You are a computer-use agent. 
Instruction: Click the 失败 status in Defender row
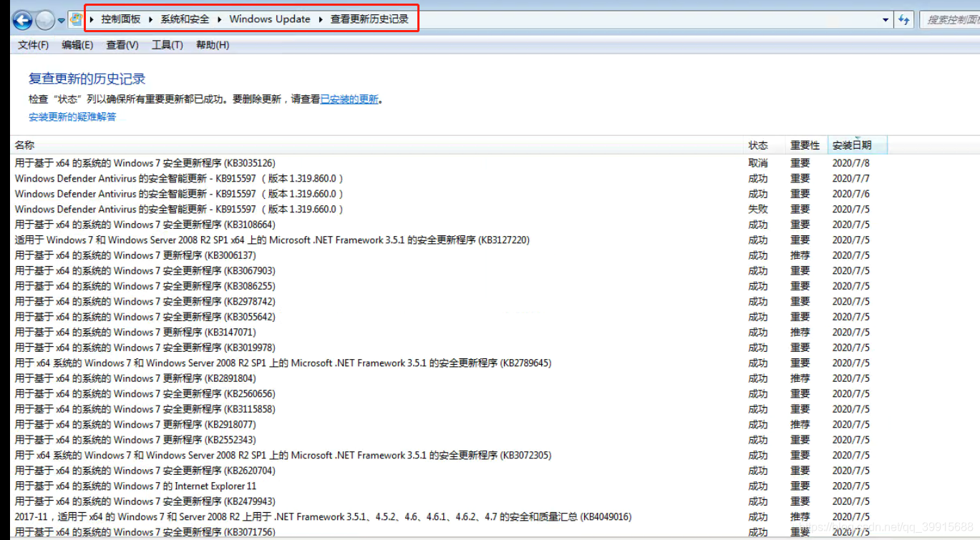coord(758,209)
